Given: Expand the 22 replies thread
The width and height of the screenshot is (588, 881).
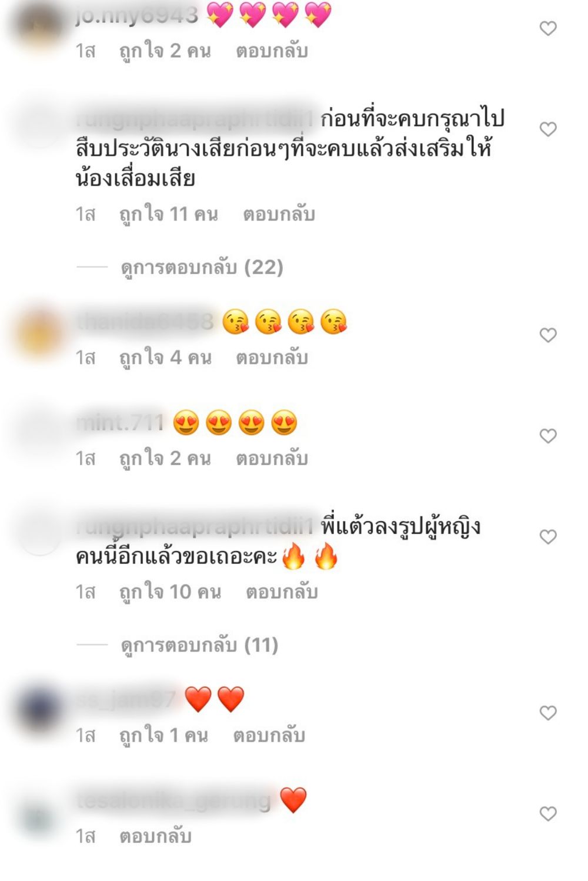Looking at the screenshot, I should point(202,268).
